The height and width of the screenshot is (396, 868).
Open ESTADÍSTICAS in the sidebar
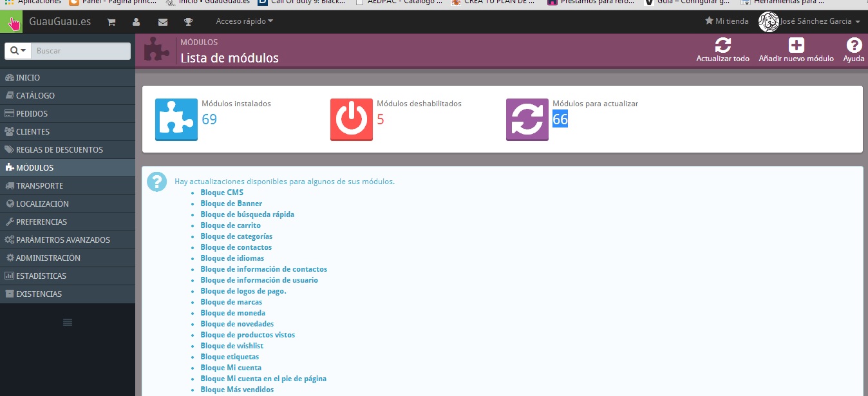(68, 276)
